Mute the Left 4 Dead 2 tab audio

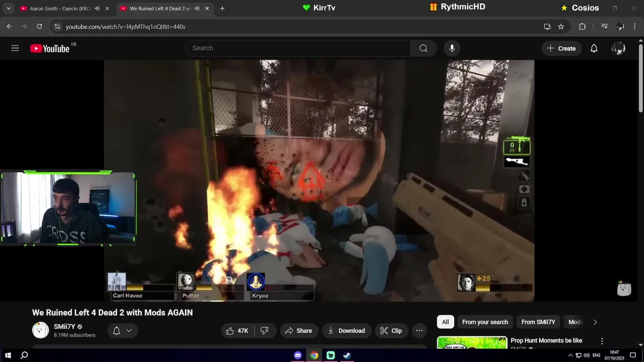tap(197, 9)
